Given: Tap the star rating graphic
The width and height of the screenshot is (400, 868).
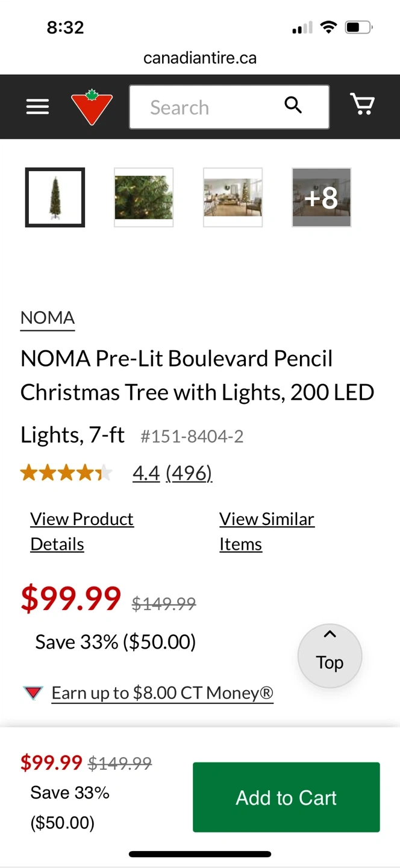Looking at the screenshot, I should click(66, 473).
